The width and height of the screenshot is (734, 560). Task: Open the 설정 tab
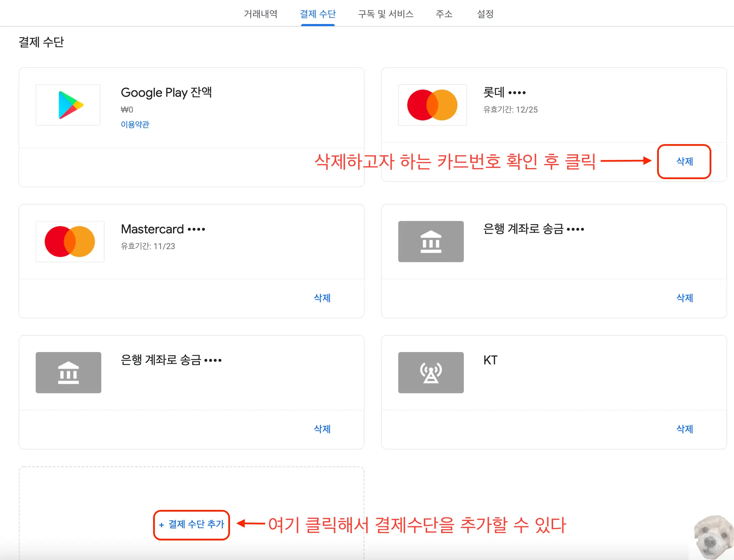pos(485,14)
